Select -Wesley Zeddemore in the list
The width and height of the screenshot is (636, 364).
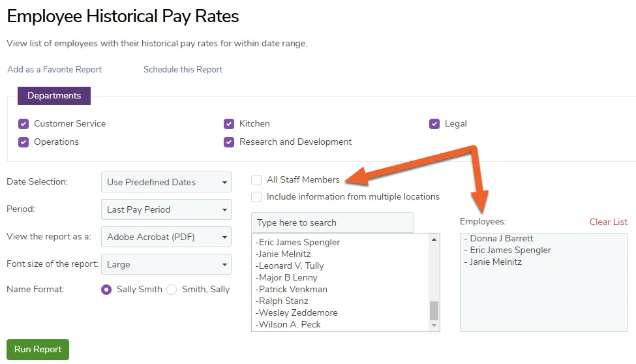click(297, 313)
